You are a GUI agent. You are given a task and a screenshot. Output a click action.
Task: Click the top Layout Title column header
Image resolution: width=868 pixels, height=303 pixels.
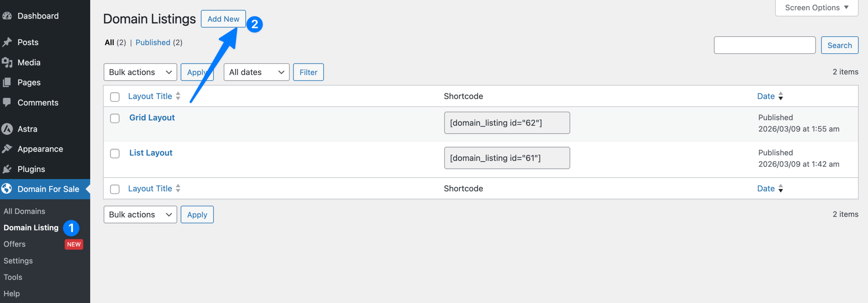[x=150, y=96]
